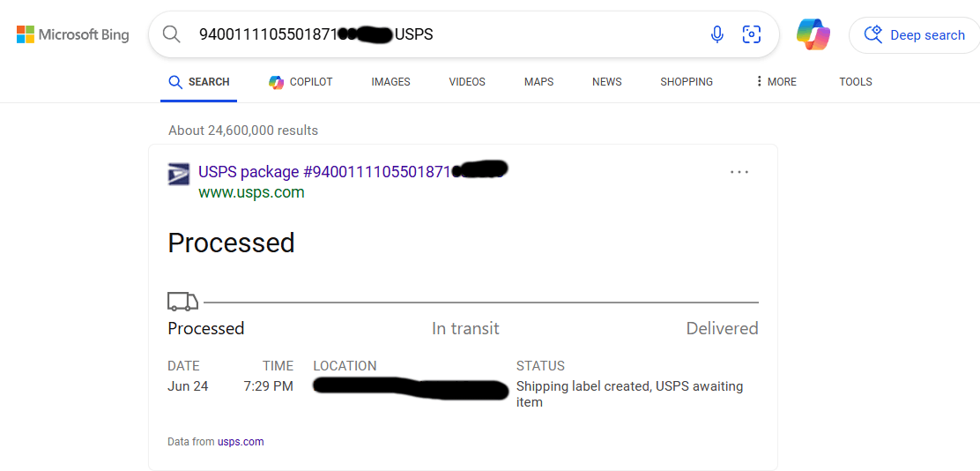Switch to the COPILOT tab
This screenshot has width=980, height=471.
click(x=301, y=81)
